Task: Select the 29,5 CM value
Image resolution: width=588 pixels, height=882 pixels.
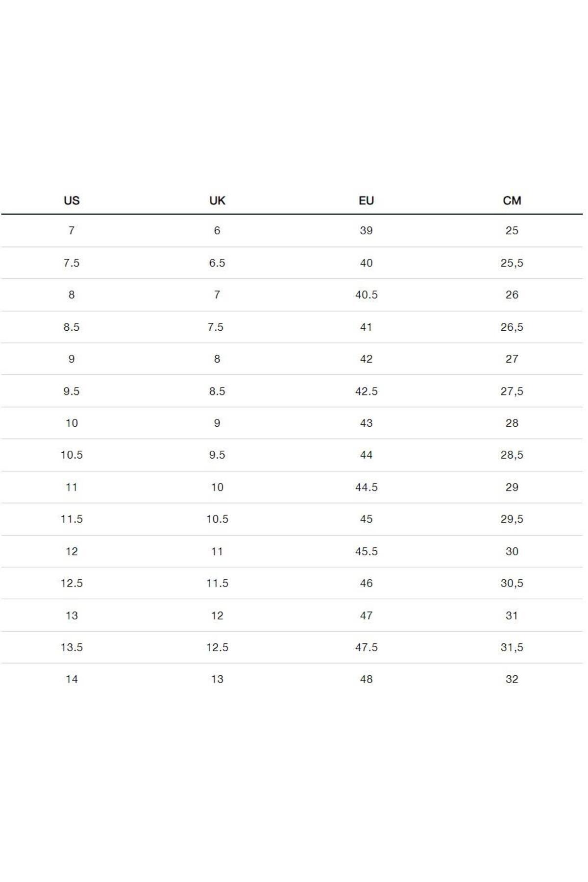Action: [512, 519]
